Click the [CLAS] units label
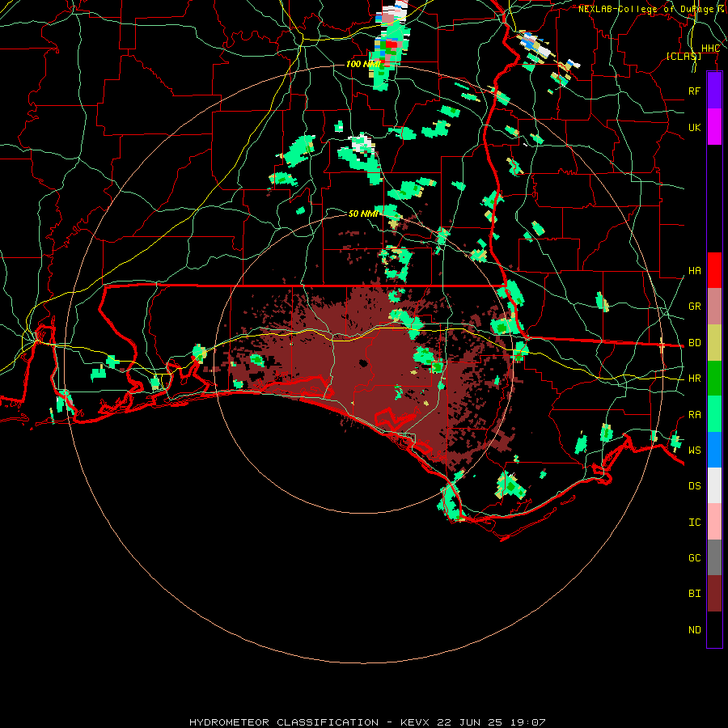The height and width of the screenshot is (728, 728). [x=684, y=56]
